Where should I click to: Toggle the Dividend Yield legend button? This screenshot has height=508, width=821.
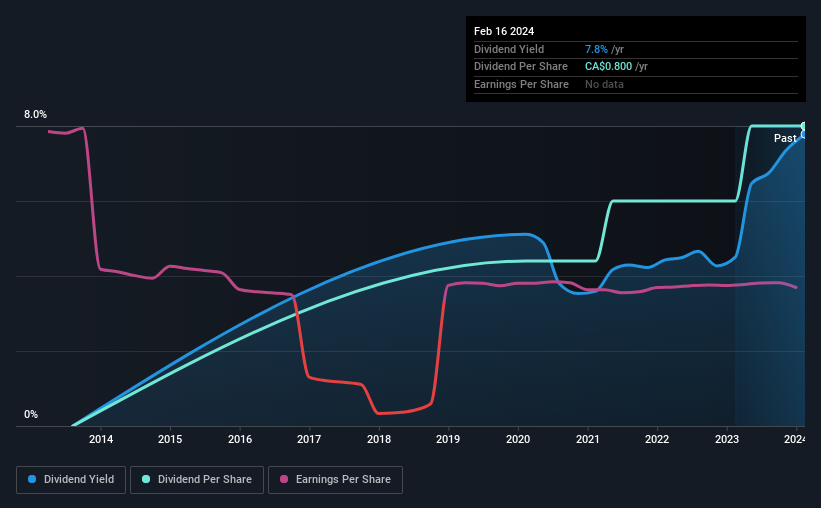pyautogui.click(x=71, y=480)
